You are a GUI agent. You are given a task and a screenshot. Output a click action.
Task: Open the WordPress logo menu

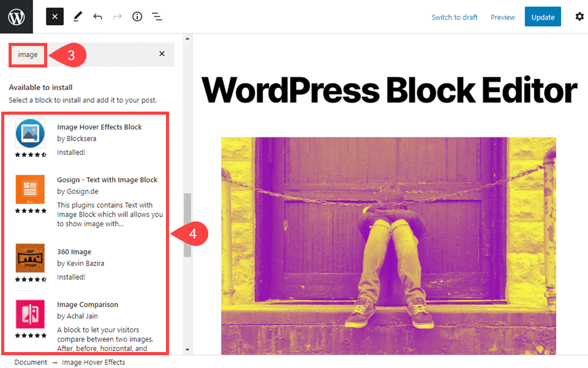point(16,17)
